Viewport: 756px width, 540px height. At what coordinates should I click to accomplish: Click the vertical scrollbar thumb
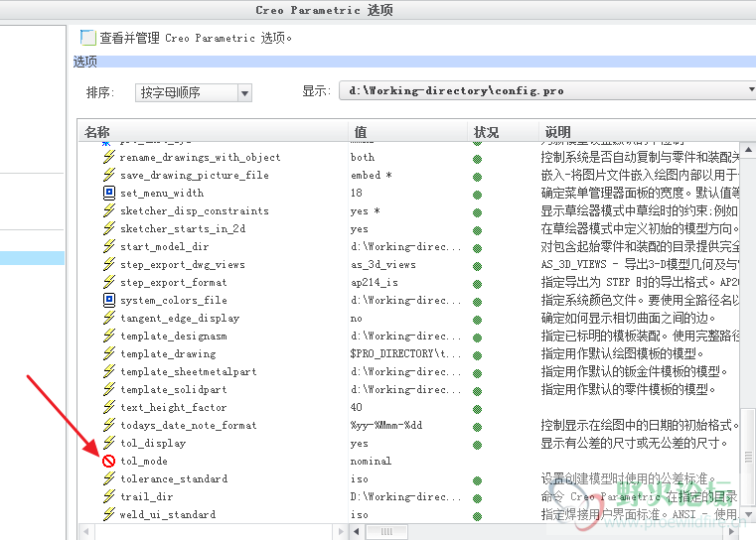[748, 457]
